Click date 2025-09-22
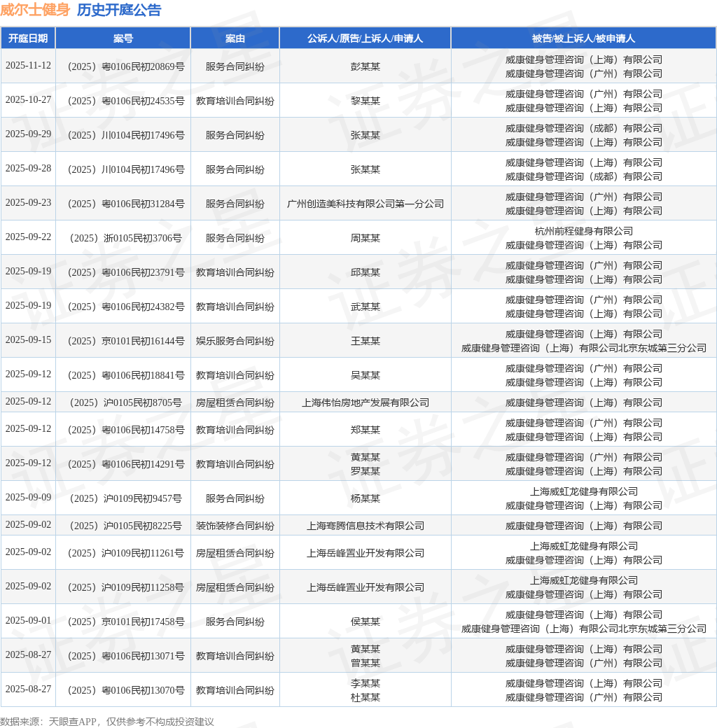 [x=28, y=237]
